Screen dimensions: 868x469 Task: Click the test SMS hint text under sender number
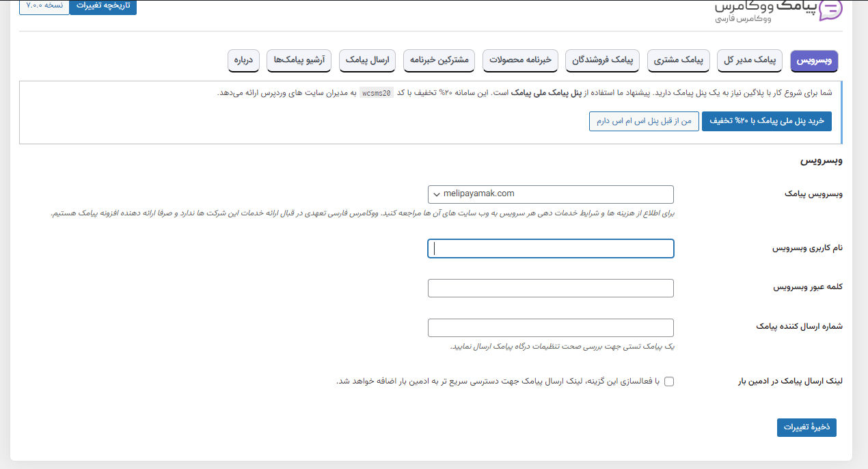pos(562,347)
